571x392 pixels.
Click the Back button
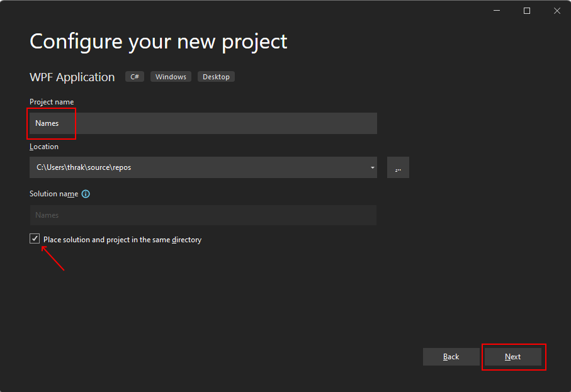451,357
